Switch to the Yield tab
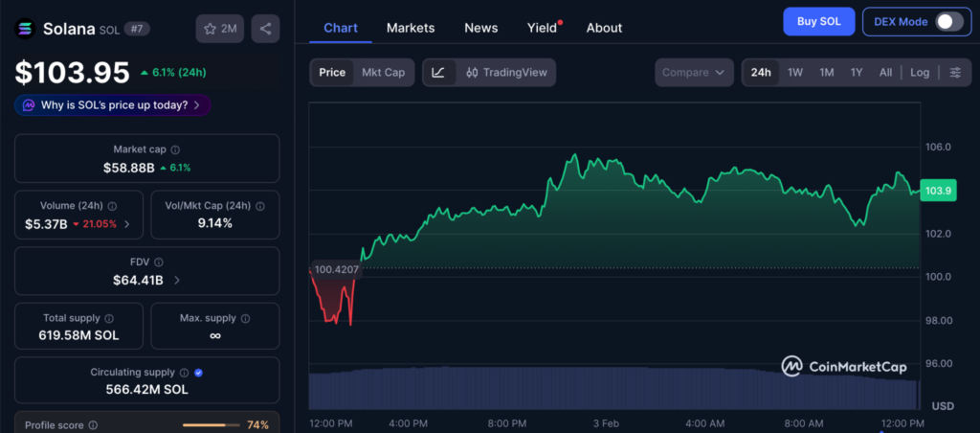Image resolution: width=980 pixels, height=433 pixels. tap(542, 28)
